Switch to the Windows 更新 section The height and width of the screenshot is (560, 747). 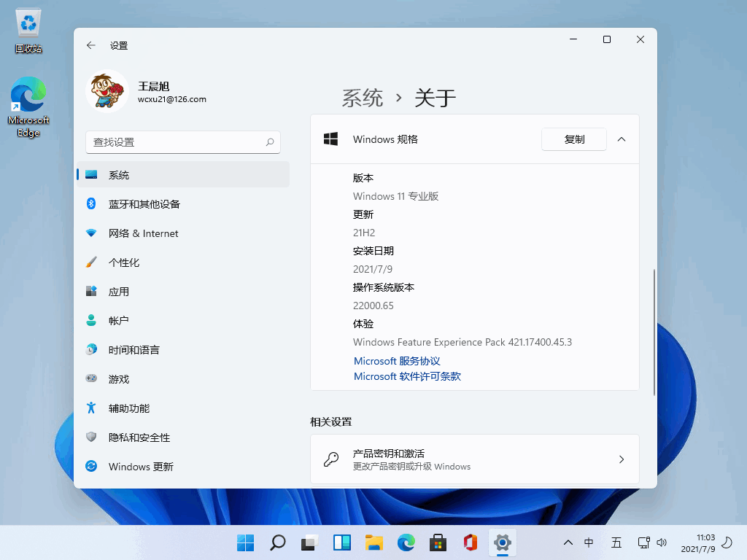click(149, 466)
